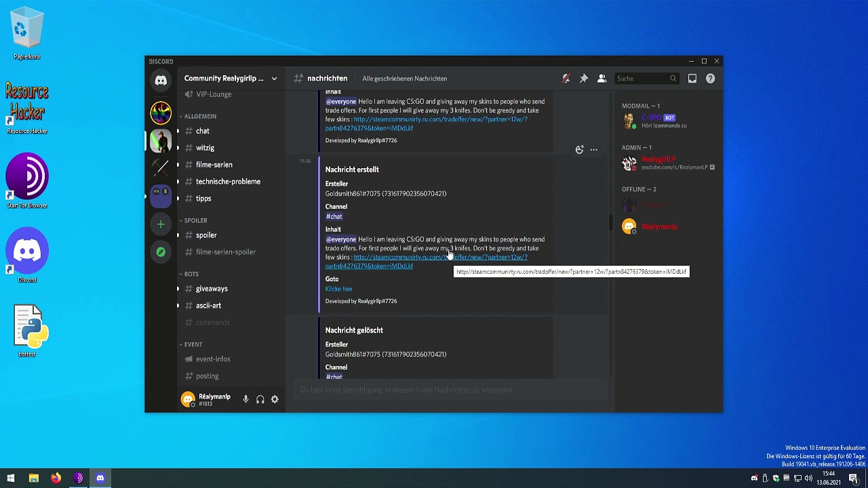Image resolution: width=868 pixels, height=488 pixels.
Task: Click the 'Klicke hier' link
Action: tap(339, 289)
